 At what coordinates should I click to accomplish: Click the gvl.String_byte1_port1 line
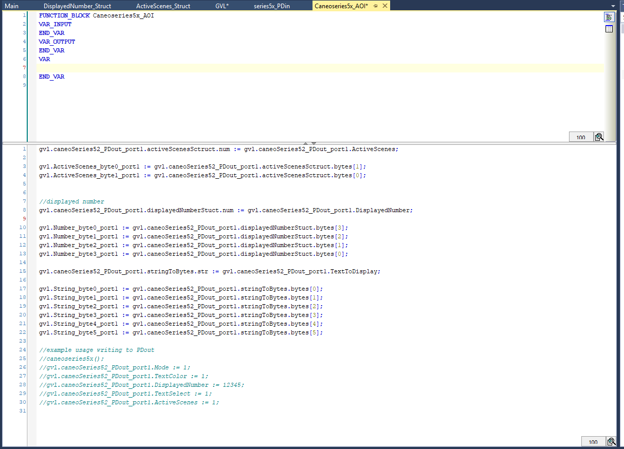(181, 298)
